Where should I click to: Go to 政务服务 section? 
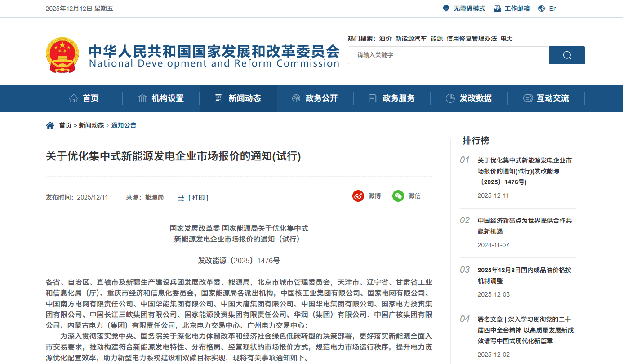click(x=392, y=98)
